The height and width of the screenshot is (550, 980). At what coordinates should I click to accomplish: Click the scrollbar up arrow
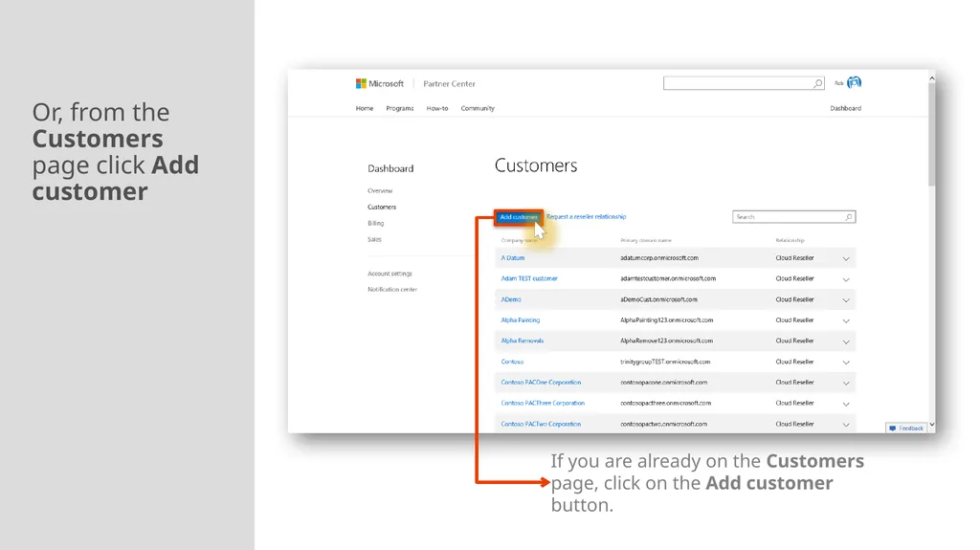coord(931,78)
